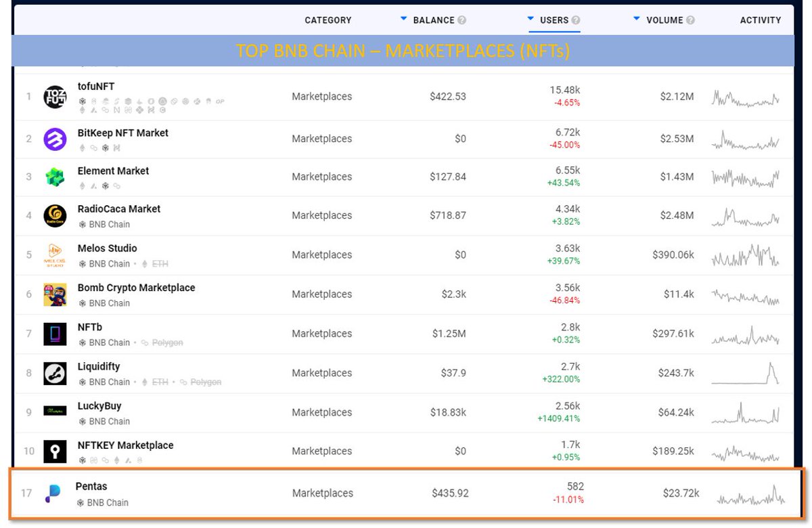Click the Users help question-mark icon
Viewport: 812px width, 528px height.
click(575, 20)
